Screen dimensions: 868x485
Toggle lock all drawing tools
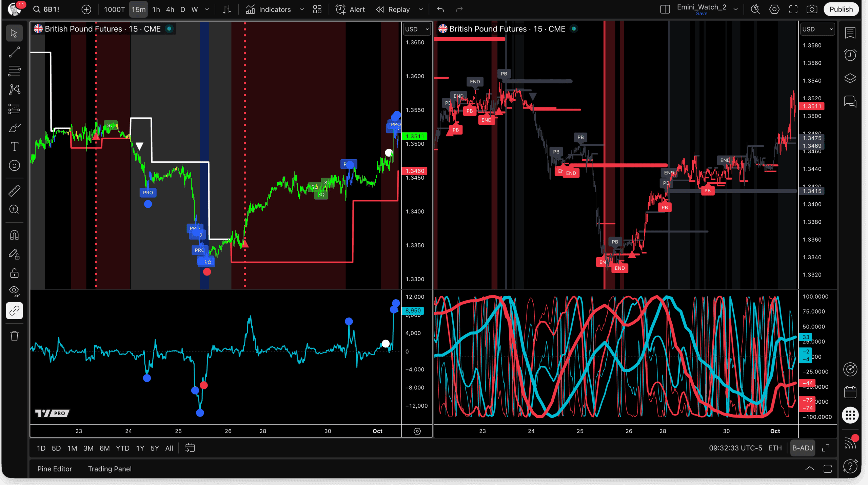(14, 273)
